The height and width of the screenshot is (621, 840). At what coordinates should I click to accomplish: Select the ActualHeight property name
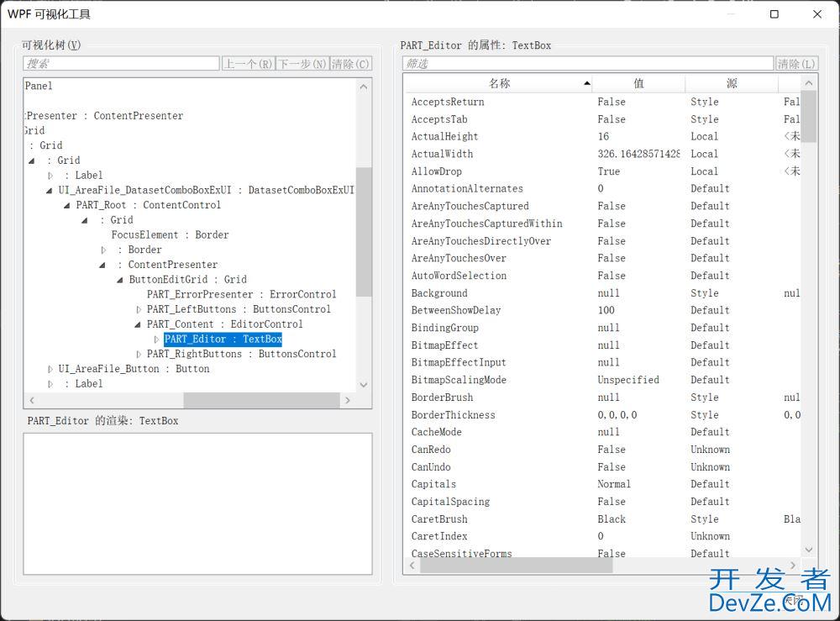(x=444, y=137)
